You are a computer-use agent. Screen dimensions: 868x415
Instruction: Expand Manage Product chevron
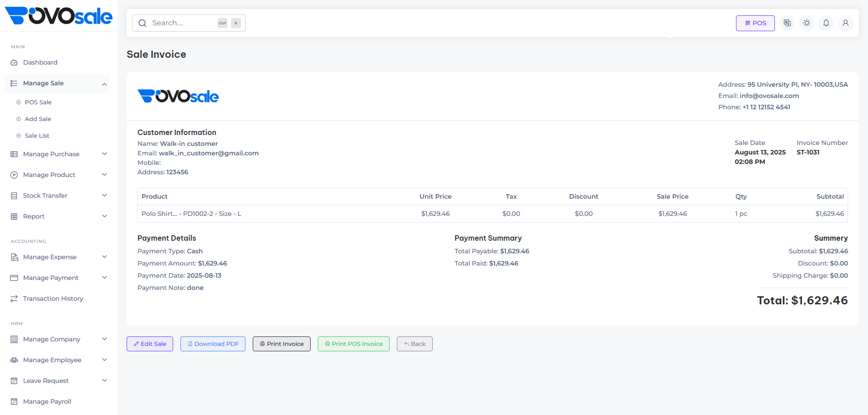click(x=104, y=175)
